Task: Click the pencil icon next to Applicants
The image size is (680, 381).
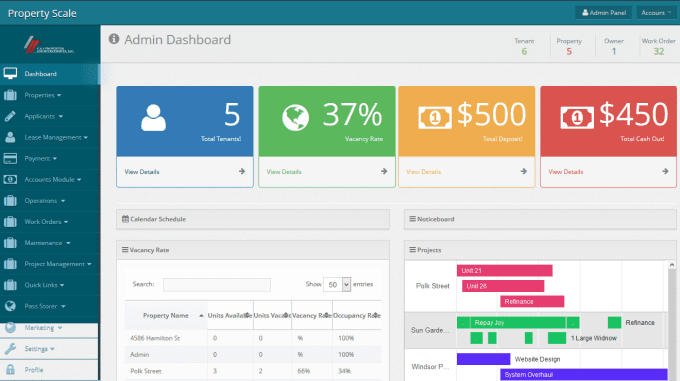Action: point(10,116)
